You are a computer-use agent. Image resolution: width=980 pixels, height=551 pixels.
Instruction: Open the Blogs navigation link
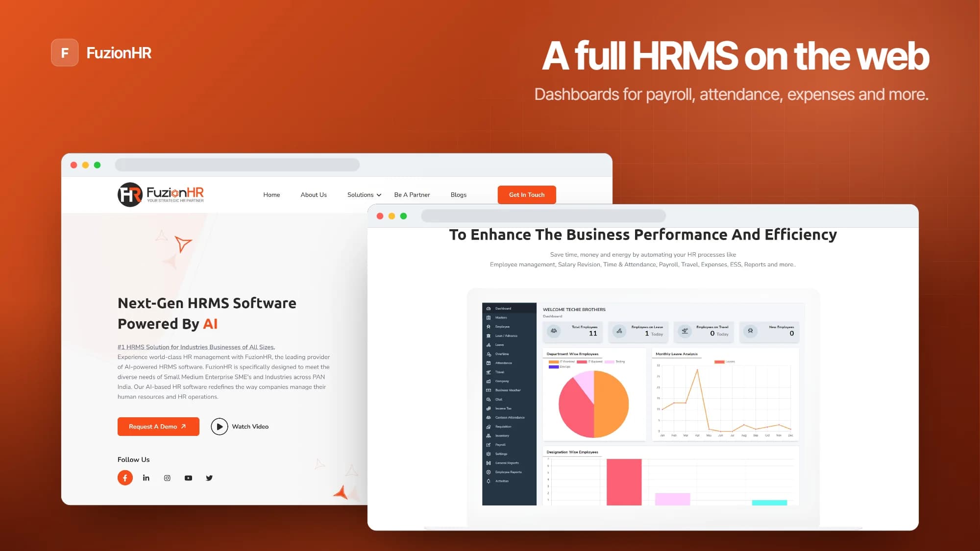point(459,195)
